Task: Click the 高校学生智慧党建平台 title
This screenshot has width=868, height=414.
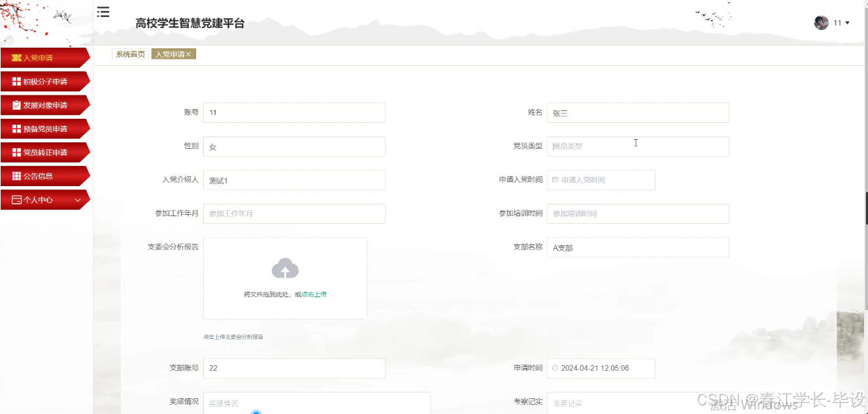Action: click(x=190, y=24)
